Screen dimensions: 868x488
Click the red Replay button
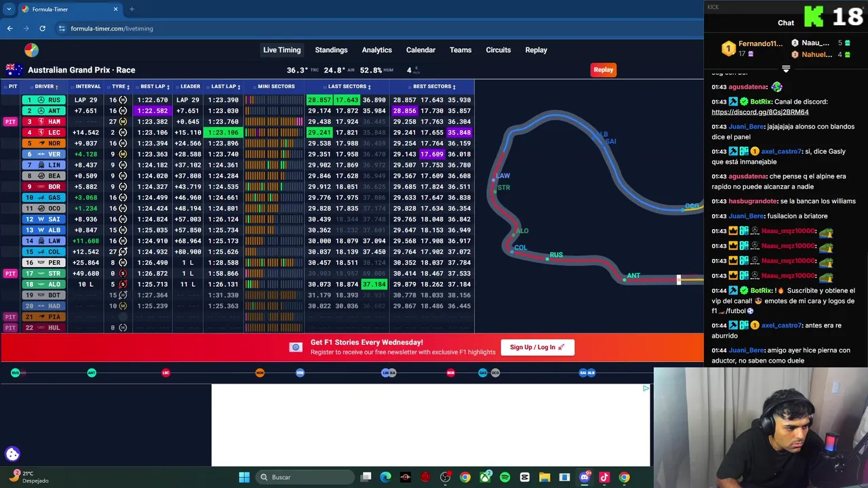(x=603, y=70)
